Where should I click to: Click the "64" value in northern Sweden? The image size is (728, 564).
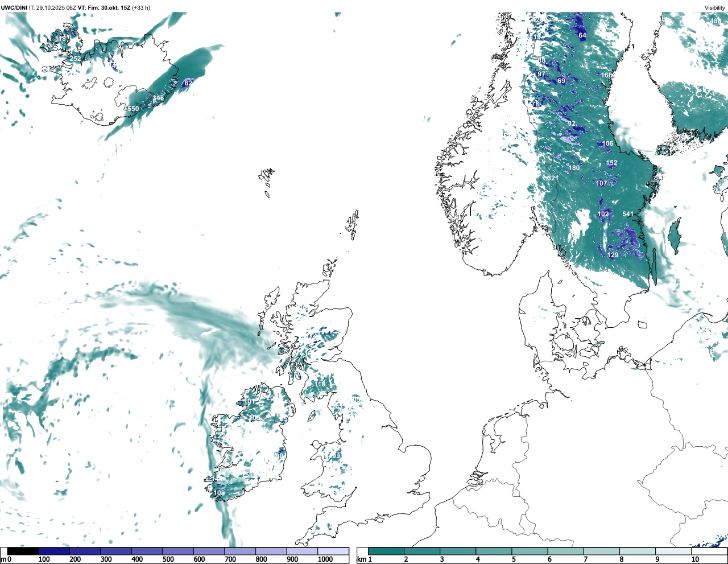click(582, 35)
